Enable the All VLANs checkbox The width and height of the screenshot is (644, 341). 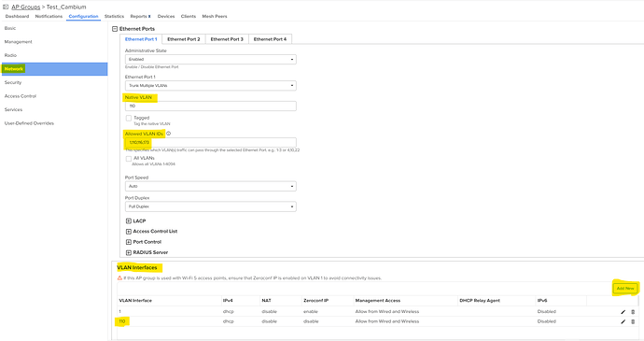(x=129, y=159)
